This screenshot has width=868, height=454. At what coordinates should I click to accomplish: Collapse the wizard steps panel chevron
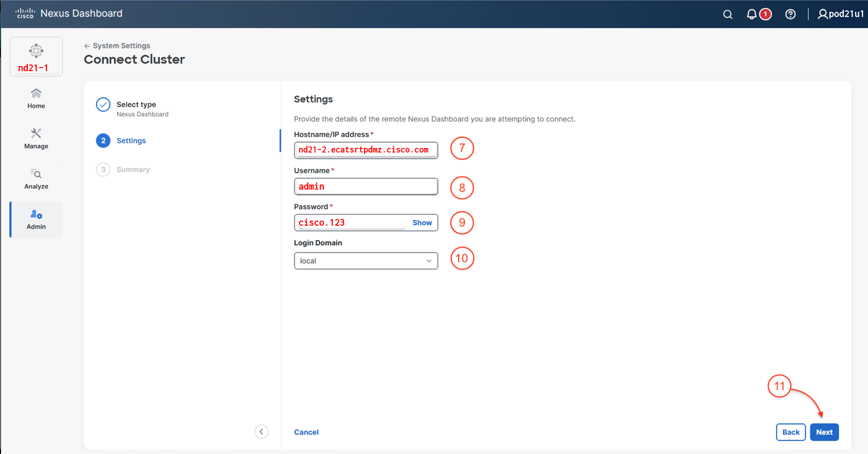[262, 432]
